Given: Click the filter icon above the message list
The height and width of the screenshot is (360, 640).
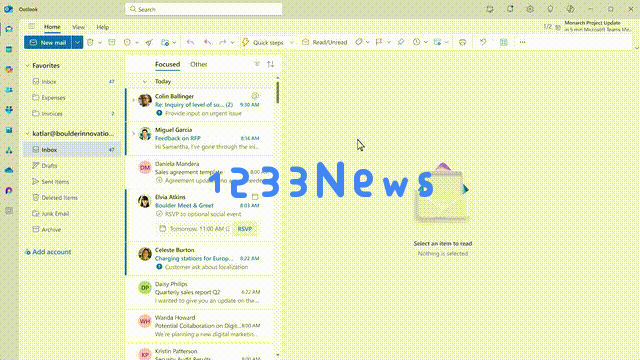Looking at the screenshot, I should tap(257, 64).
